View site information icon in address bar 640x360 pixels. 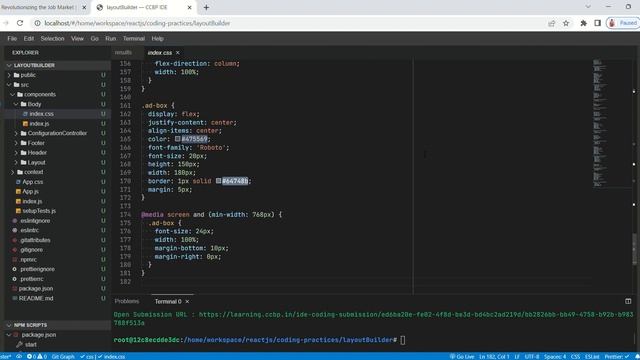tap(37, 23)
